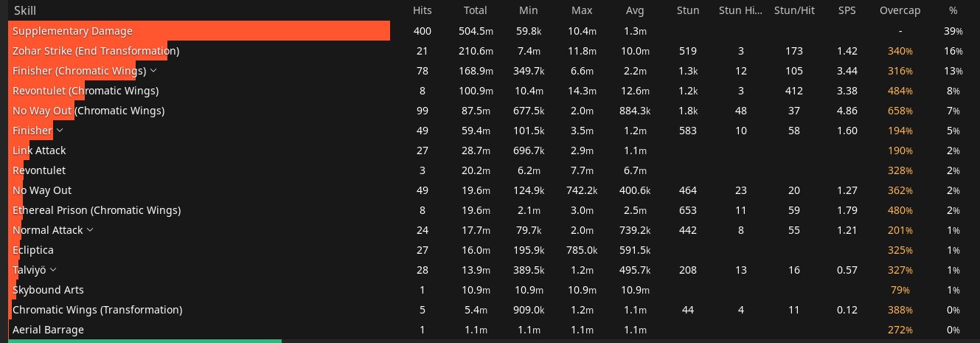Expand the plain Finisher row chevron

click(x=60, y=131)
